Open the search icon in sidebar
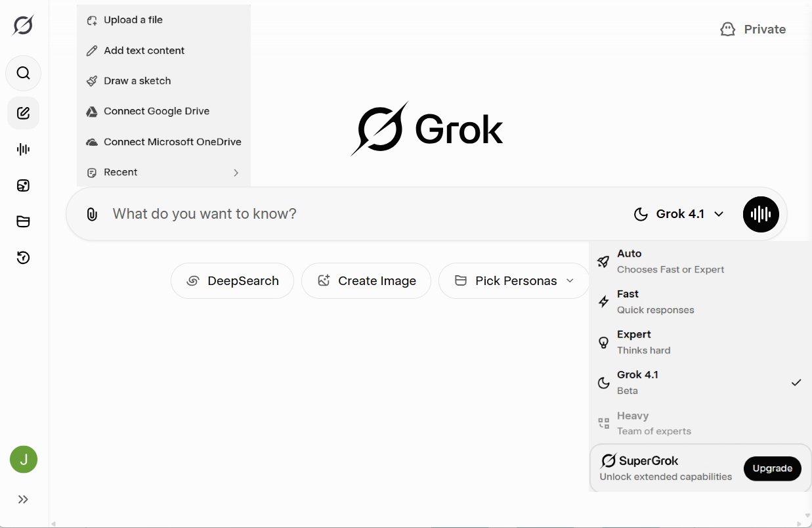 click(x=24, y=73)
